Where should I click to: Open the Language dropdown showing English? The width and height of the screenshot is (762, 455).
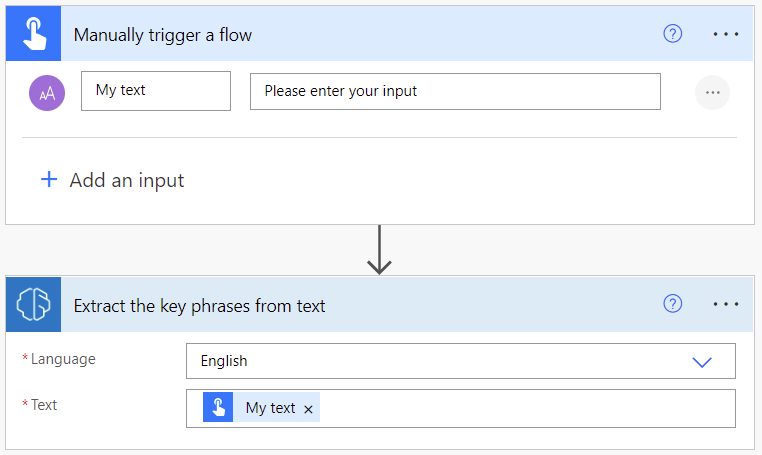(440, 361)
